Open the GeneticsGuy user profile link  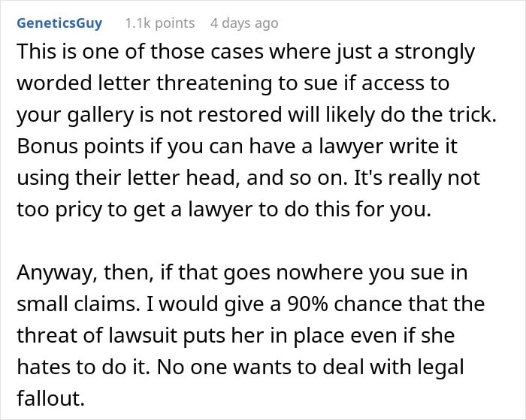[x=59, y=23]
